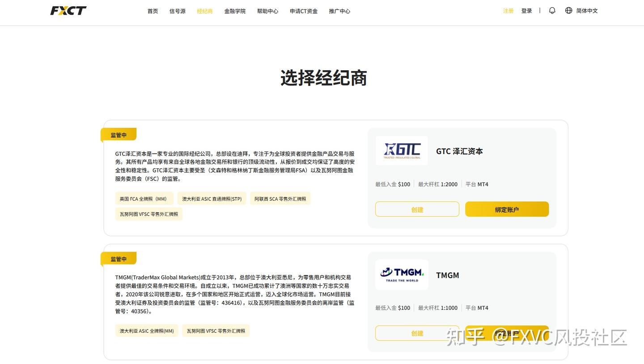This screenshot has width=644, height=364.
Task: Click GTC's 最低入金 $100 text
Action: tap(393, 184)
